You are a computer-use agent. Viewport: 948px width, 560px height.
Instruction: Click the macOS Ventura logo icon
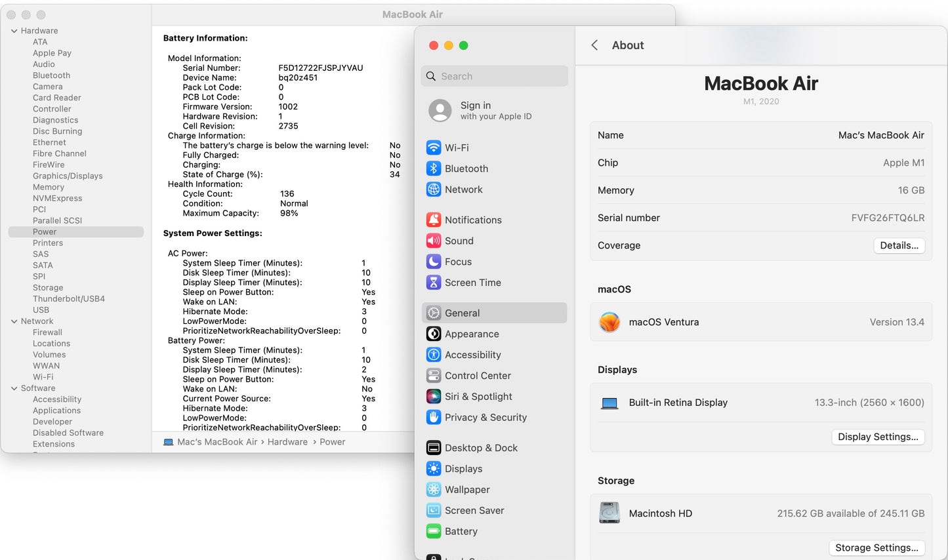pos(609,322)
